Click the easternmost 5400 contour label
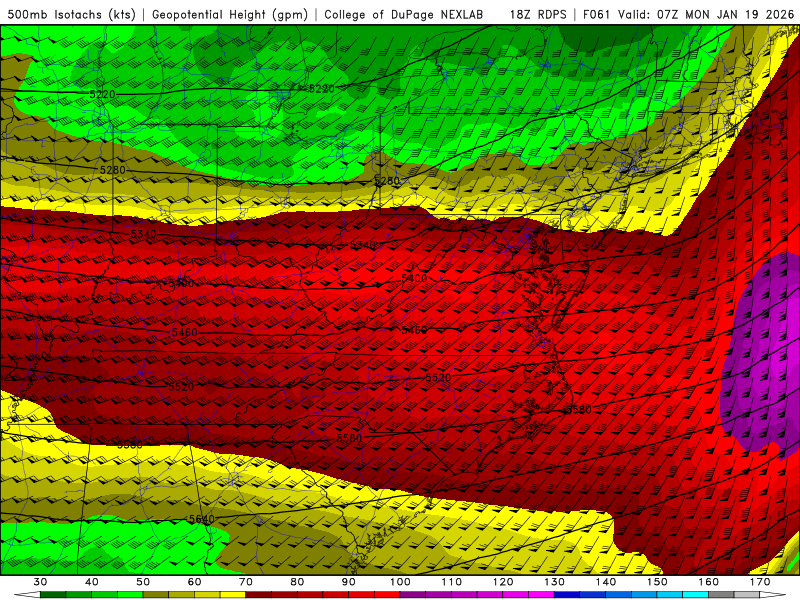Screen dimensions: 800x600 coord(414,279)
